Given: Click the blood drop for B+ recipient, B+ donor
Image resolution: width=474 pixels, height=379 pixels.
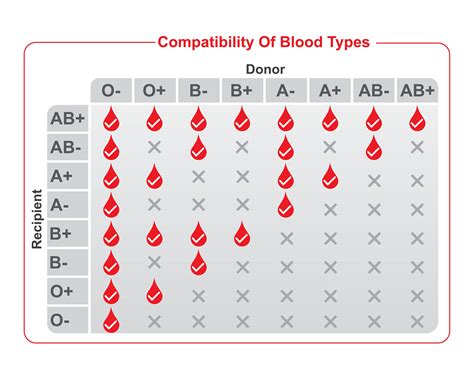Looking at the screenshot, I should click(242, 234).
